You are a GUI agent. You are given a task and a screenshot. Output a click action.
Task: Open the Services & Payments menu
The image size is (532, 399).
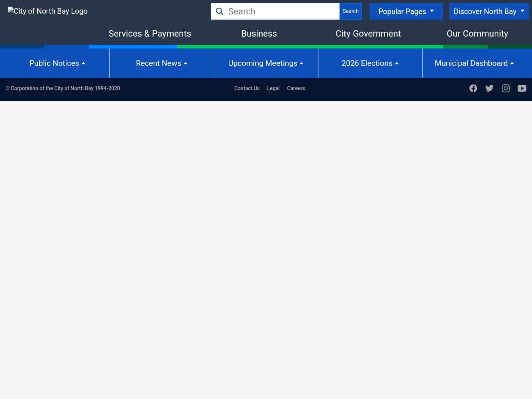tap(150, 34)
